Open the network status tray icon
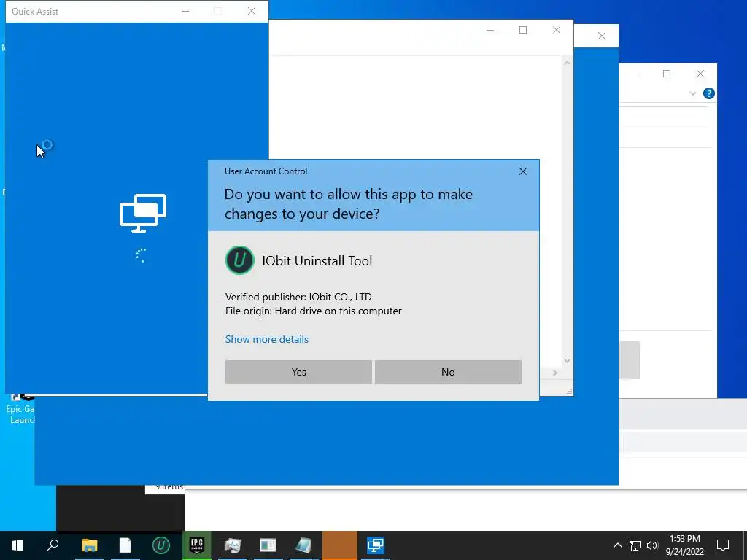 635,545
